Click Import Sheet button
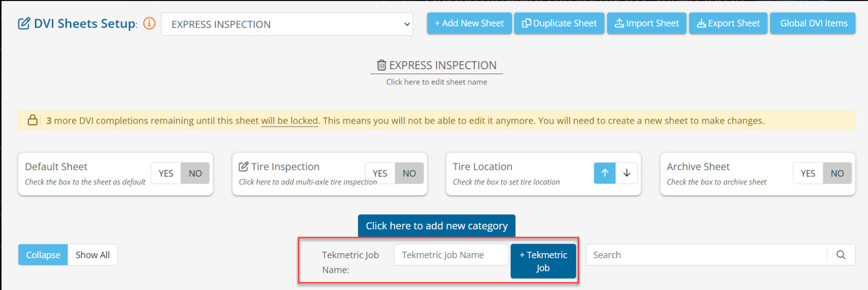The width and height of the screenshot is (868, 290). (647, 23)
